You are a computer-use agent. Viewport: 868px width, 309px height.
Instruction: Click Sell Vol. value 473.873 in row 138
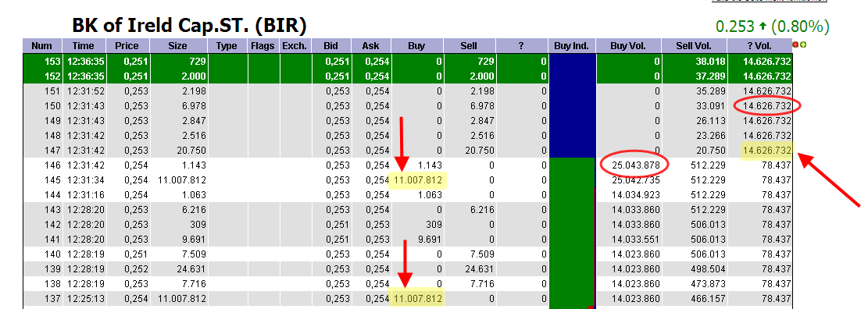pyautogui.click(x=709, y=283)
